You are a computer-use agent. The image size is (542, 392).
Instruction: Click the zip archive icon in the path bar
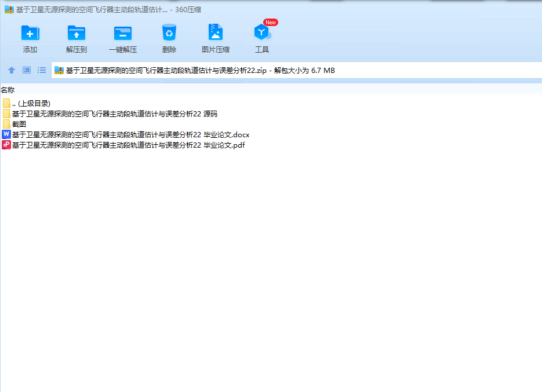coord(59,71)
